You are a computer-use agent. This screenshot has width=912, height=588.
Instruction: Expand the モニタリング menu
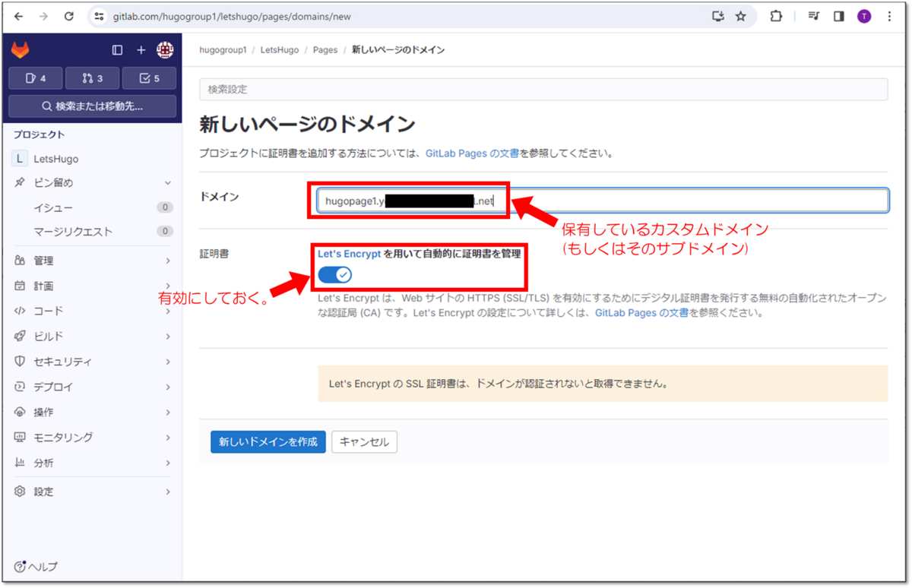click(x=92, y=438)
